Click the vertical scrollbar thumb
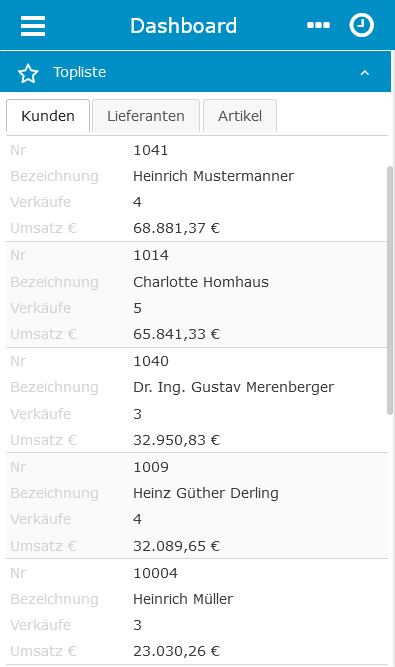Screen dimensions: 395x667 [x=390, y=291]
